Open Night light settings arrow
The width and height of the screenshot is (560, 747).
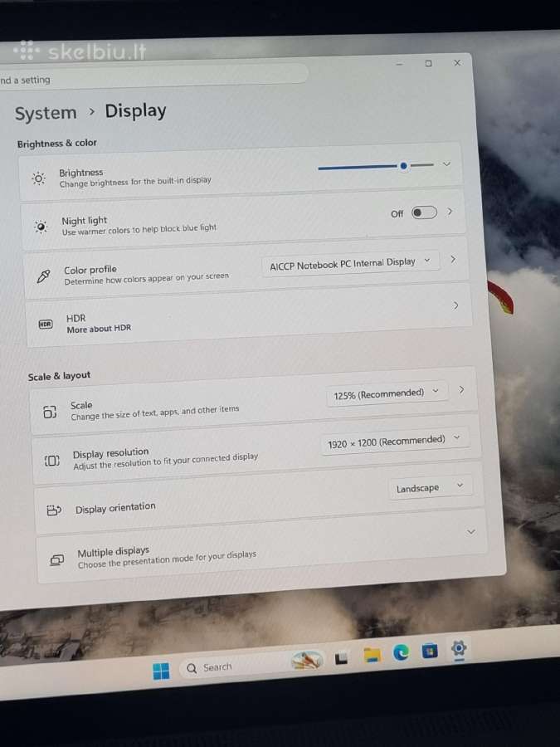(450, 211)
